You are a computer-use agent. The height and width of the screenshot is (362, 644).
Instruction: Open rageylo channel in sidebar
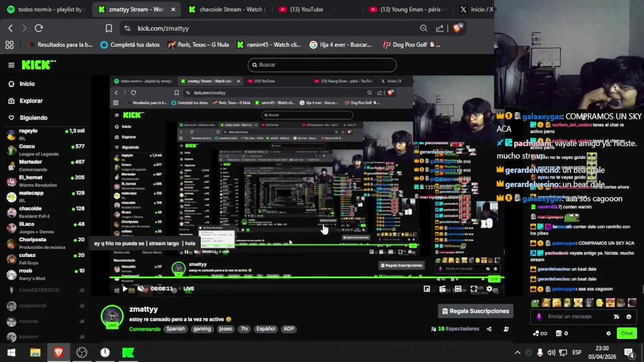pos(45,134)
